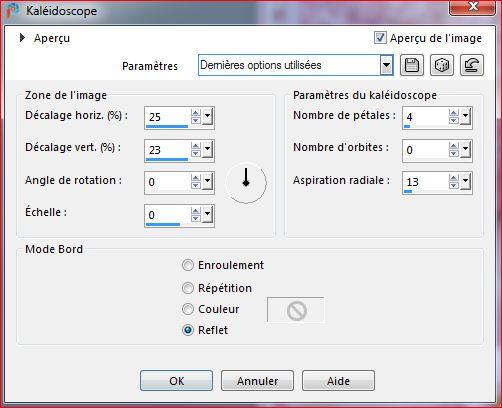Click the Décalage vert. value field

pos(167,150)
